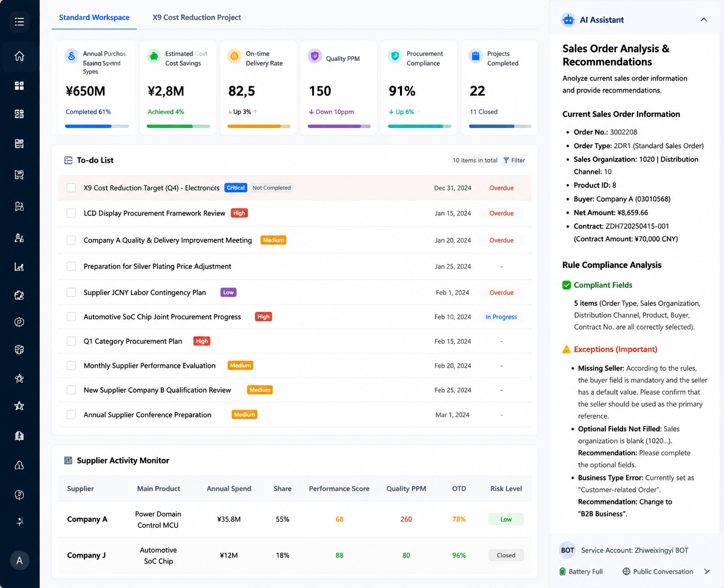Click the Annual Purchase Spend progress bar
Image resolution: width=724 pixels, height=588 pixels.
pyautogui.click(x=97, y=126)
